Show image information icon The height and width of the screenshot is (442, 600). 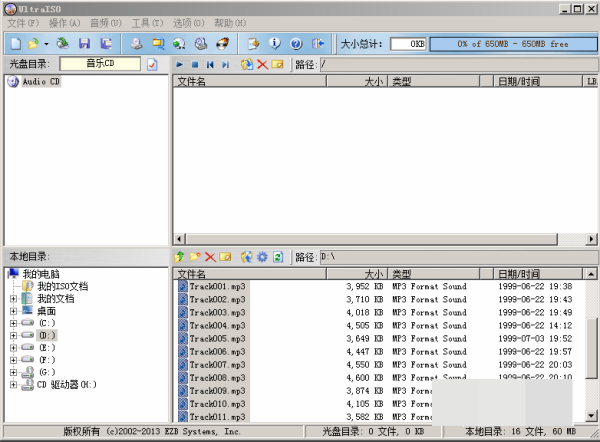pyautogui.click(x=274, y=44)
